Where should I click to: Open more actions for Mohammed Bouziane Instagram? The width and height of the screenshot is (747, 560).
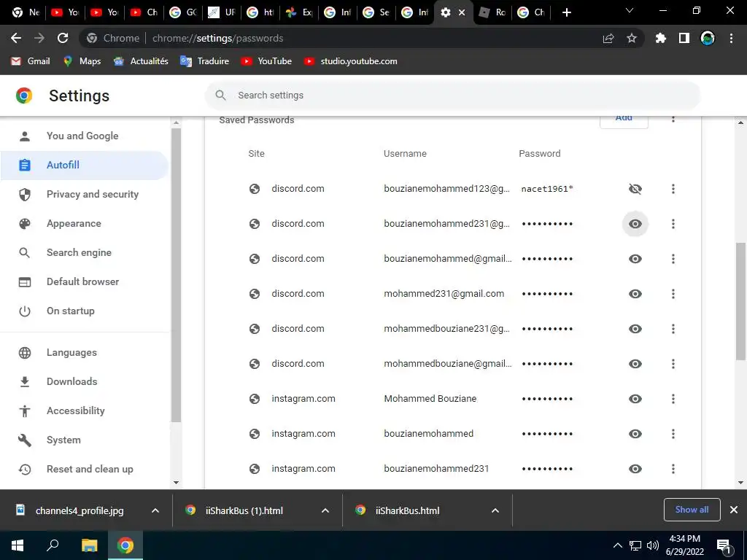(x=673, y=399)
